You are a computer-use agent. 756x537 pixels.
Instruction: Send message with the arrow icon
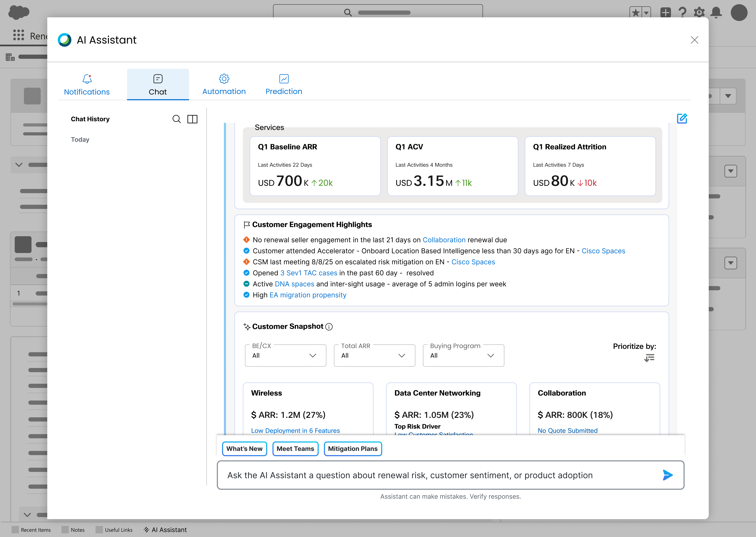click(668, 475)
